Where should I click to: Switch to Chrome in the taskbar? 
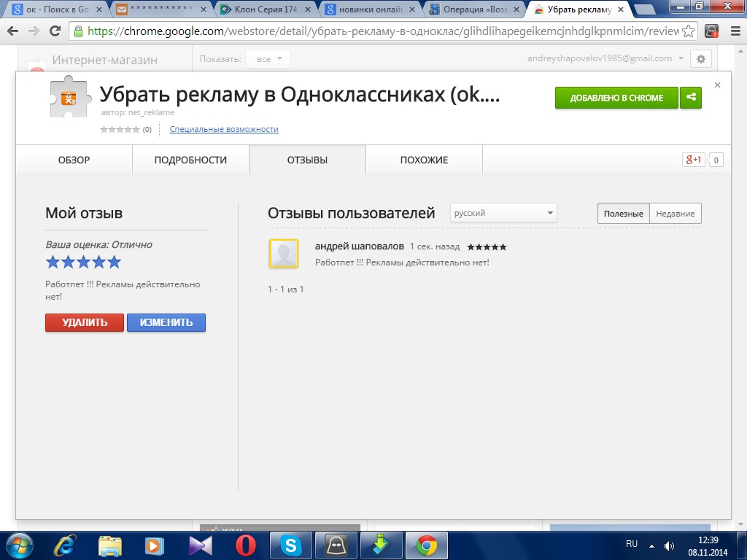click(426, 545)
